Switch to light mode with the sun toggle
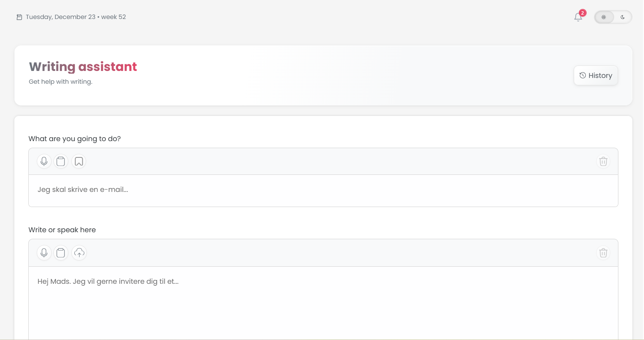 [x=604, y=17]
